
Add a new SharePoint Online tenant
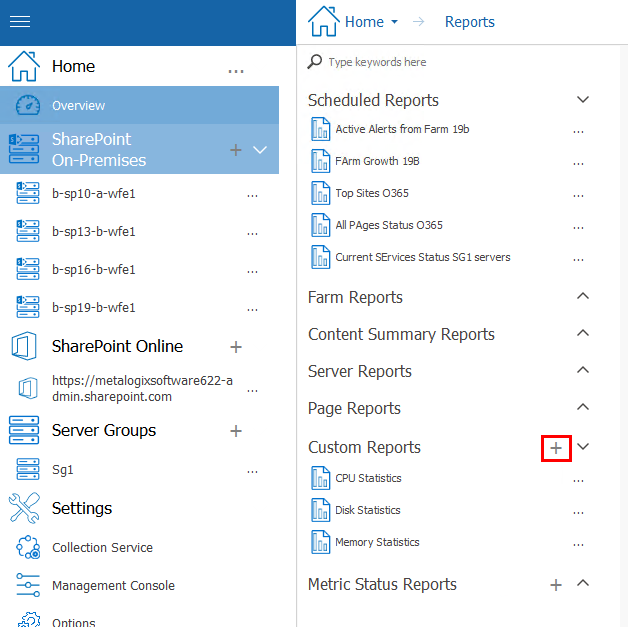pos(236,347)
